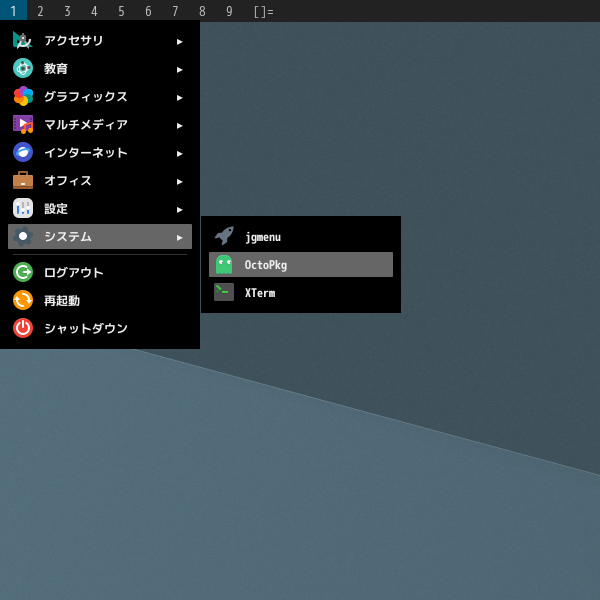Click the Office (オフィス) briefcase icon
Screen dimensions: 600x600
(23, 180)
